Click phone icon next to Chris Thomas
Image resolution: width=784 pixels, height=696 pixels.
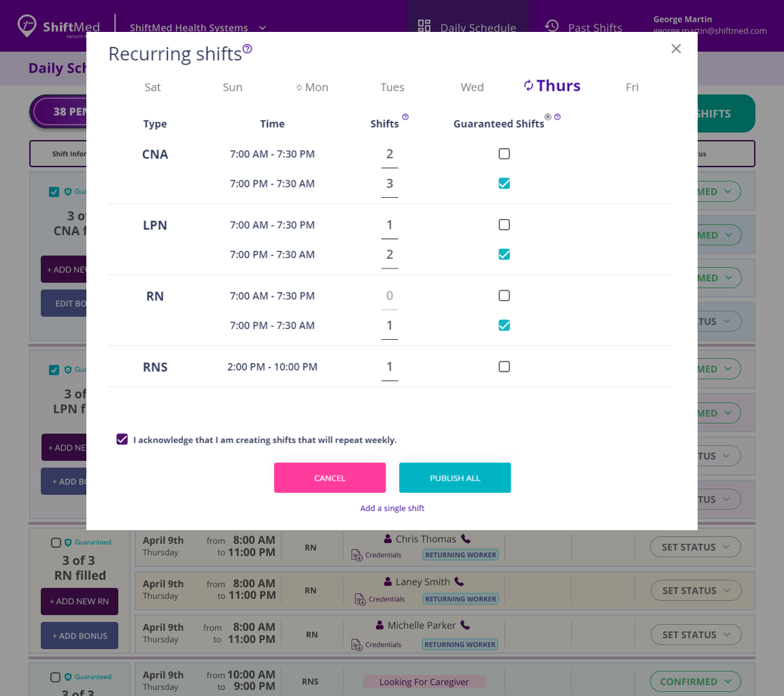[466, 539]
